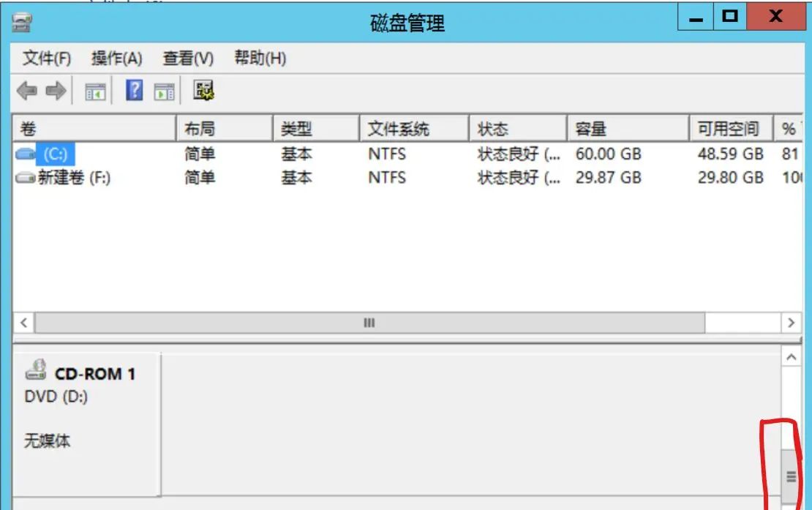Open the 文件(F) menu
The width and height of the screenshot is (812, 510).
(47, 58)
